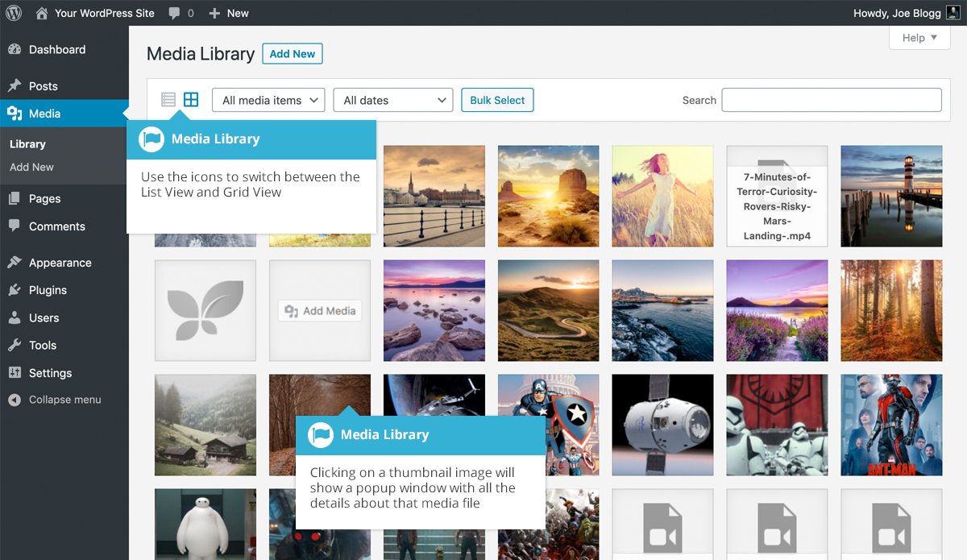Expand the Help tab
The image size is (967, 560).
[919, 38]
